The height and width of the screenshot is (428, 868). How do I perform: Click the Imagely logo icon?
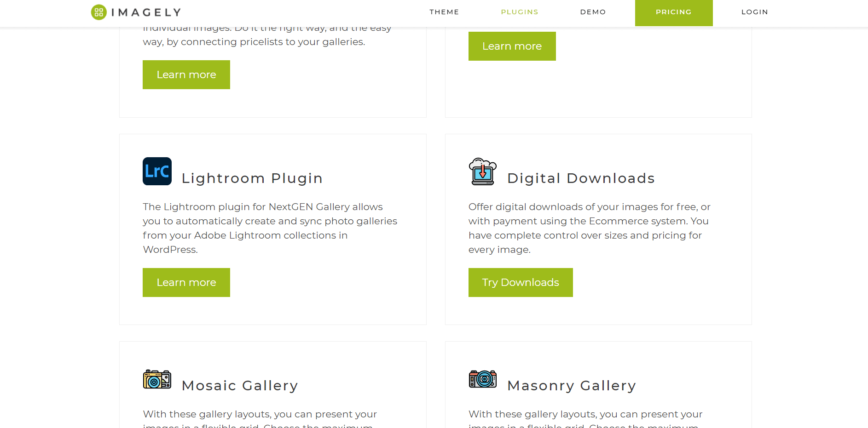click(99, 12)
